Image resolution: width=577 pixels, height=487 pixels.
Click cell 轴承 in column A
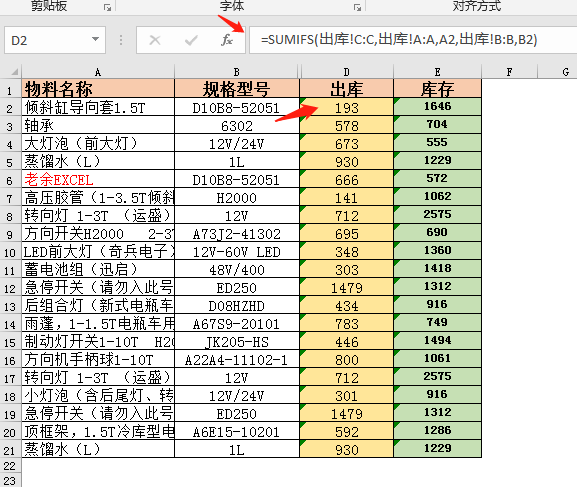coord(98,125)
